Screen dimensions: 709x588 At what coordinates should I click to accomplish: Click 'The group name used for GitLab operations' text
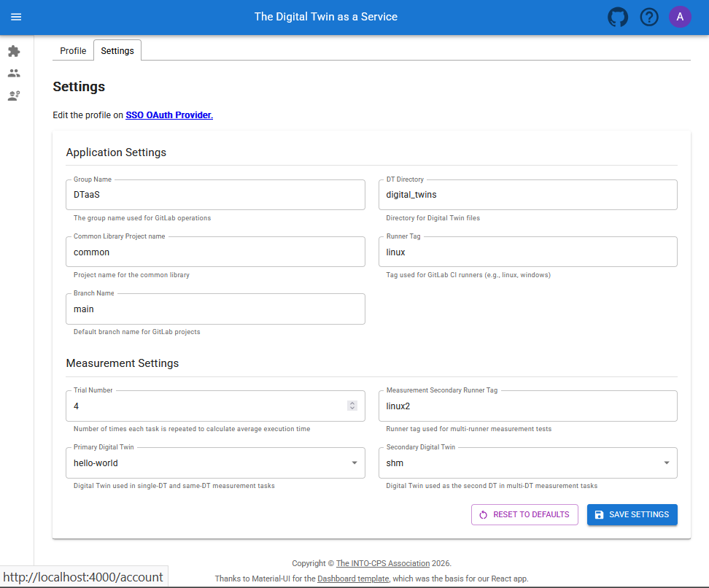[142, 218]
